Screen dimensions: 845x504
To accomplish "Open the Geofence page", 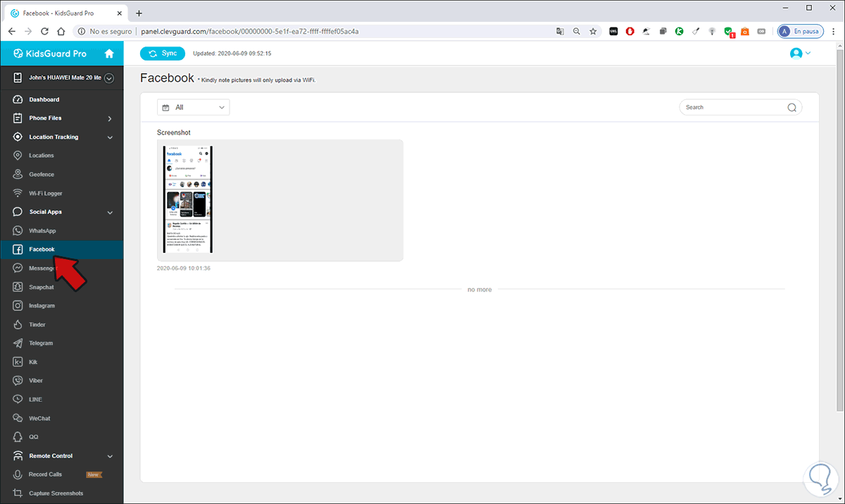I will click(41, 175).
